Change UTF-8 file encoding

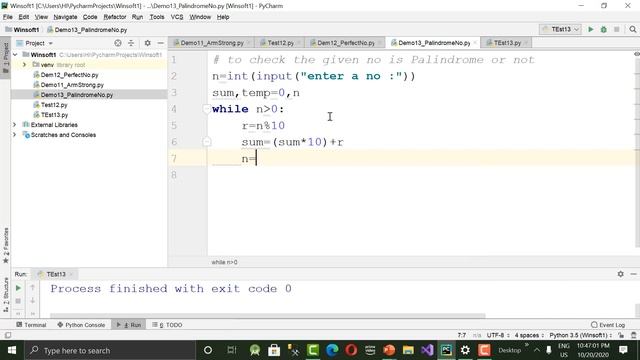pos(498,335)
